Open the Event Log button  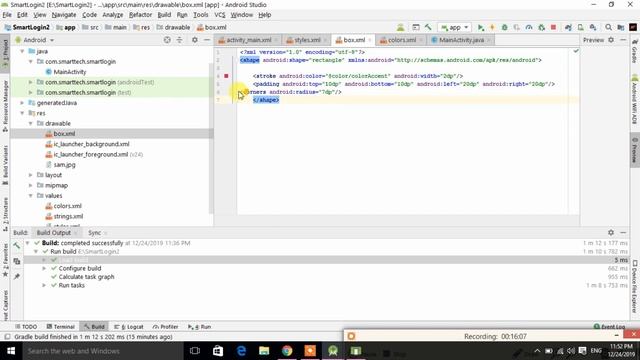pos(609,327)
